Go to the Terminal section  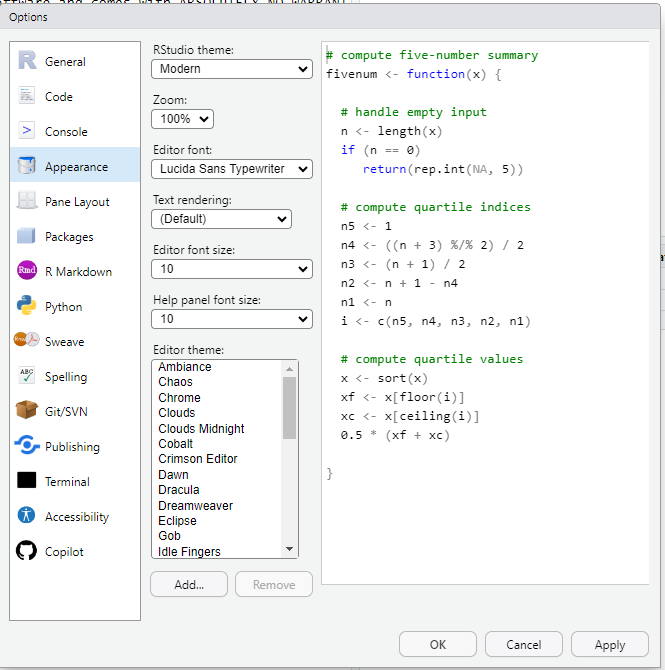(x=67, y=482)
